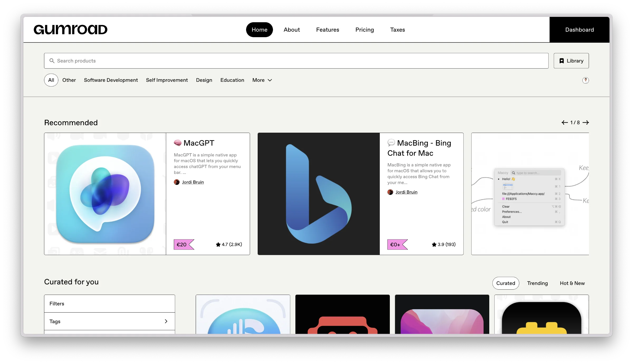Go to next recommended slide
This screenshot has height=364, width=633.
[586, 122]
